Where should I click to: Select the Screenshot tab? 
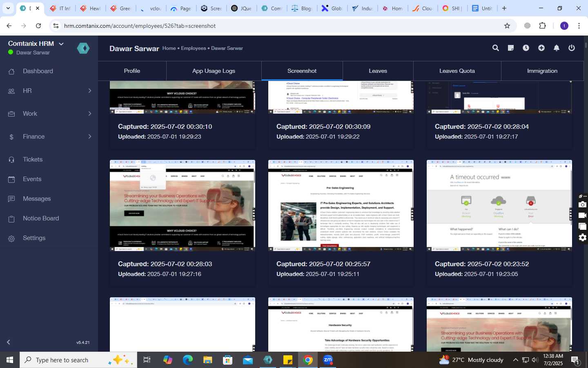(x=302, y=71)
